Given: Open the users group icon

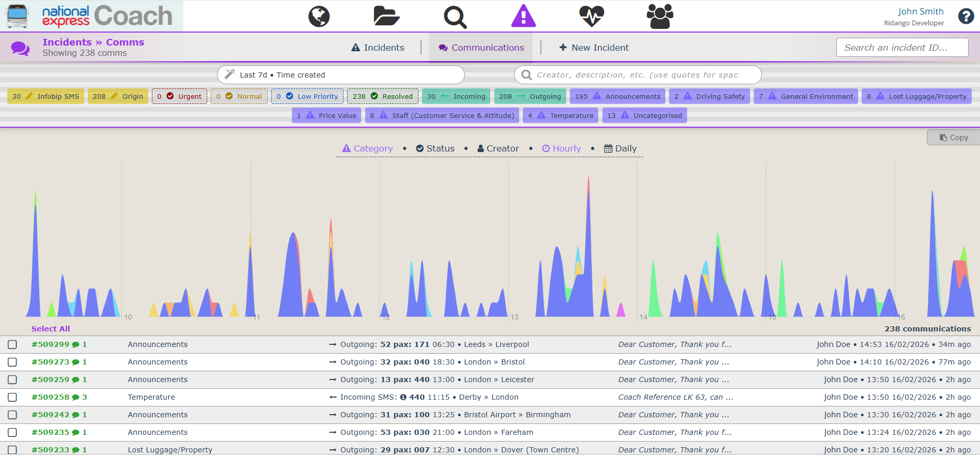Looking at the screenshot, I should 660,17.
